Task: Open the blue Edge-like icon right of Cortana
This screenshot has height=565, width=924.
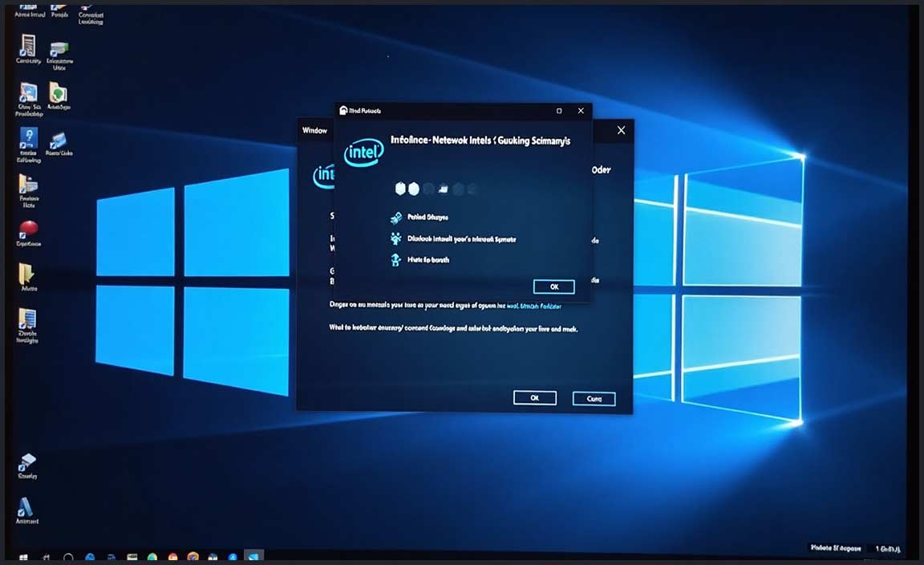Action: pos(90,557)
